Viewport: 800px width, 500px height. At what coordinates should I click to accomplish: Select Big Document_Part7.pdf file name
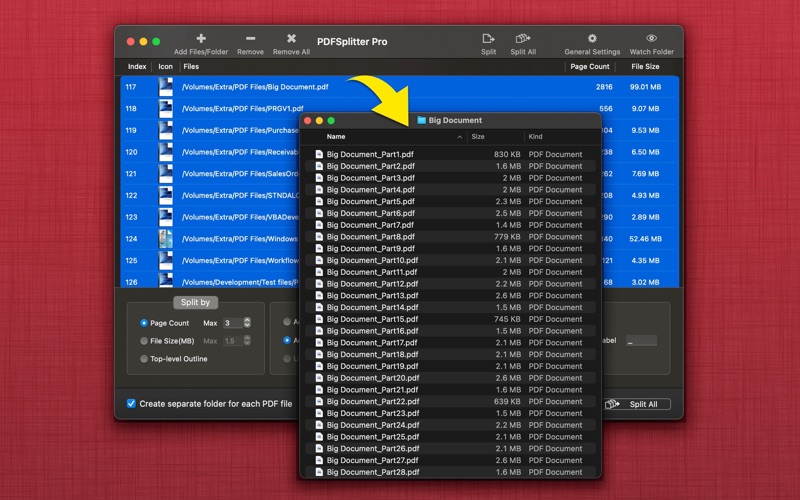(x=370, y=224)
